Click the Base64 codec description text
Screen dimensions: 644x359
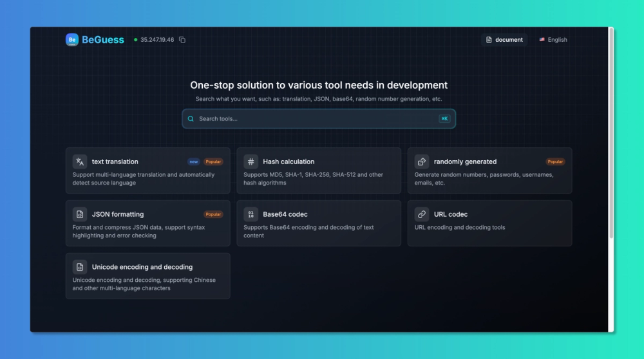tap(308, 232)
